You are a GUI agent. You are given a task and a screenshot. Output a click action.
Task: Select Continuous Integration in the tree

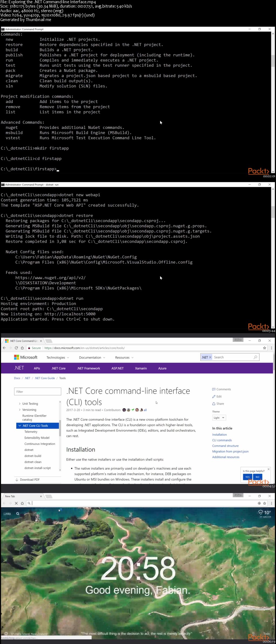pyautogui.click(x=40, y=444)
